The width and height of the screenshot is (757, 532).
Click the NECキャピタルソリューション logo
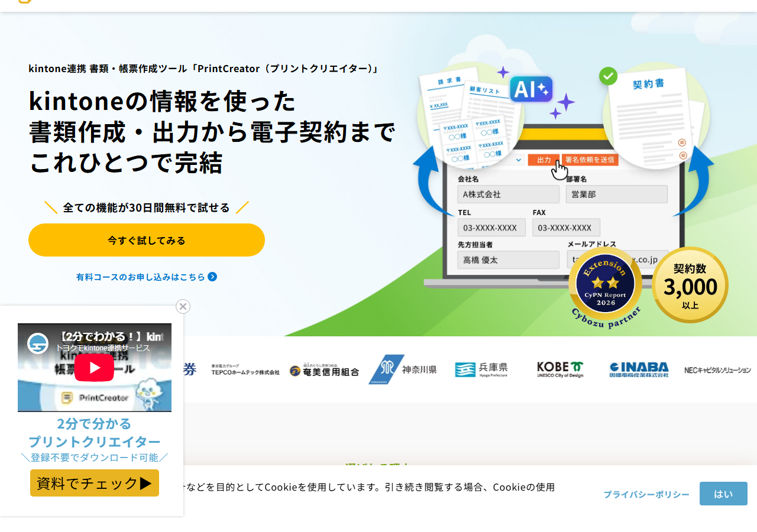pyautogui.click(x=718, y=370)
